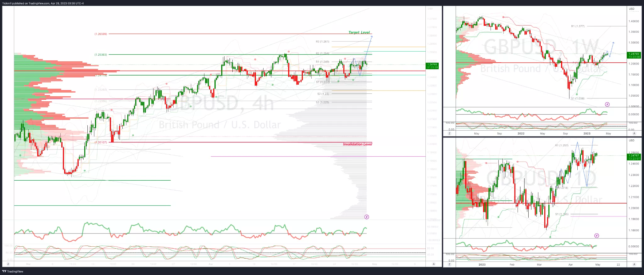Click the USD currency label of the 1W chart
Viewport: 644px width, 275px height.
click(631, 9)
